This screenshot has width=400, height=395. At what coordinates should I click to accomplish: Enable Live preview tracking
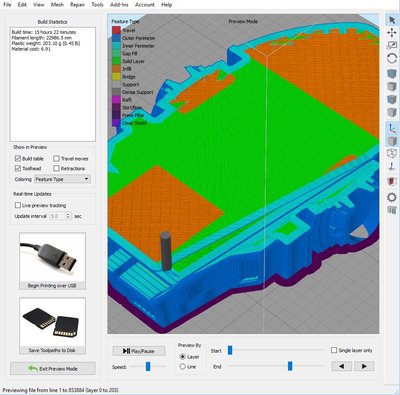click(x=18, y=205)
